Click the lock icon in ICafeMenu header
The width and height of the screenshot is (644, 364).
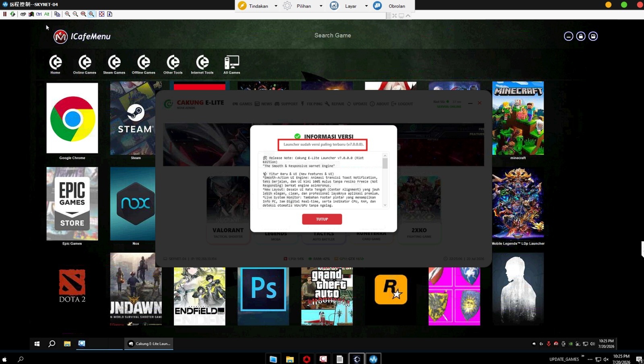581,36
